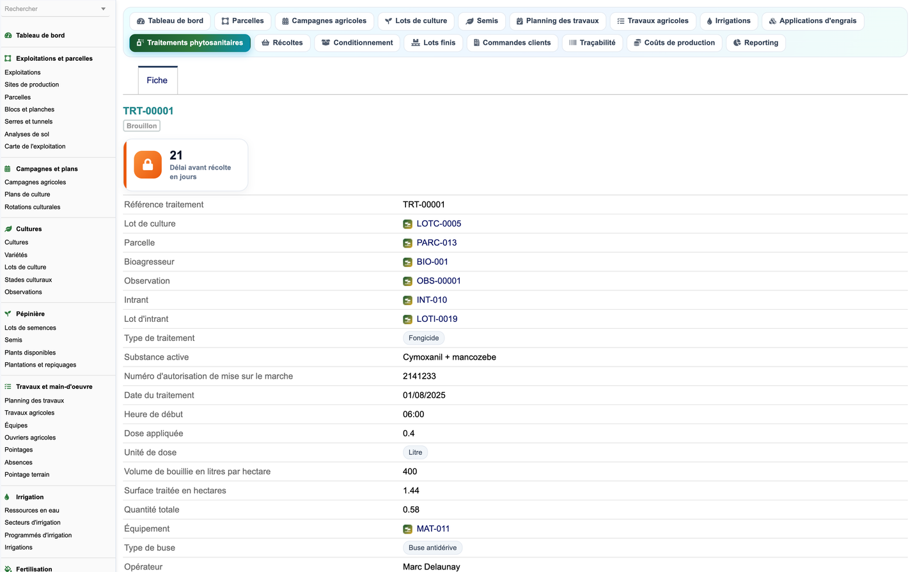Click the Traitements phytosanitaires sprayer icon
This screenshot has height=572, width=924.
pyautogui.click(x=140, y=43)
